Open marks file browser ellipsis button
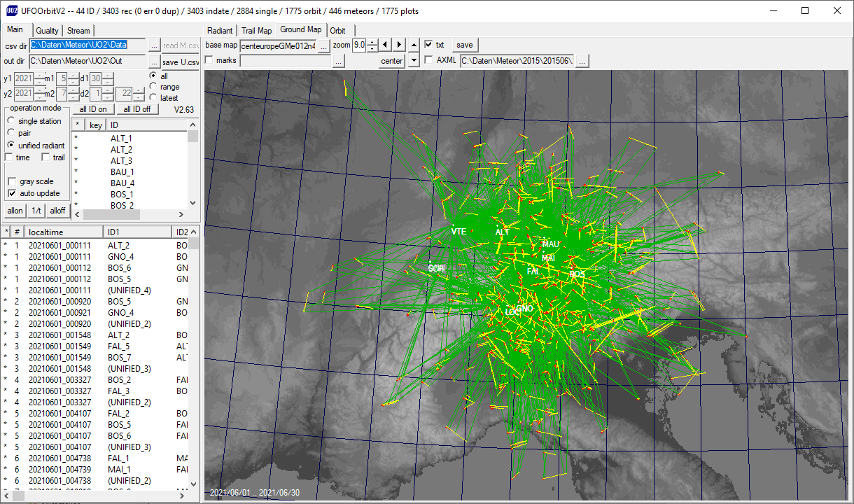The width and height of the screenshot is (854, 504). click(338, 61)
